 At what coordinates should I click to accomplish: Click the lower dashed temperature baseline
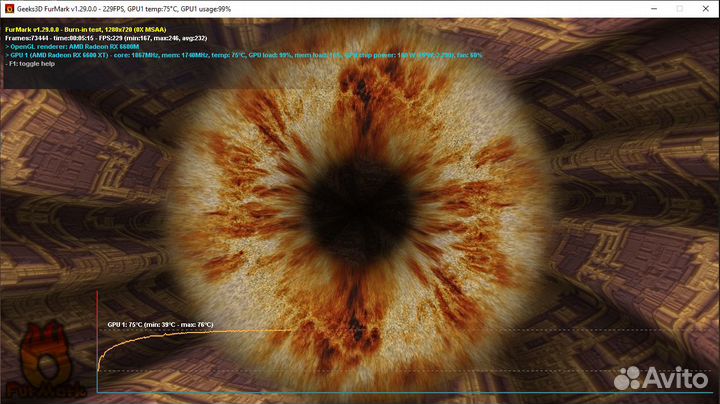tap(404, 370)
